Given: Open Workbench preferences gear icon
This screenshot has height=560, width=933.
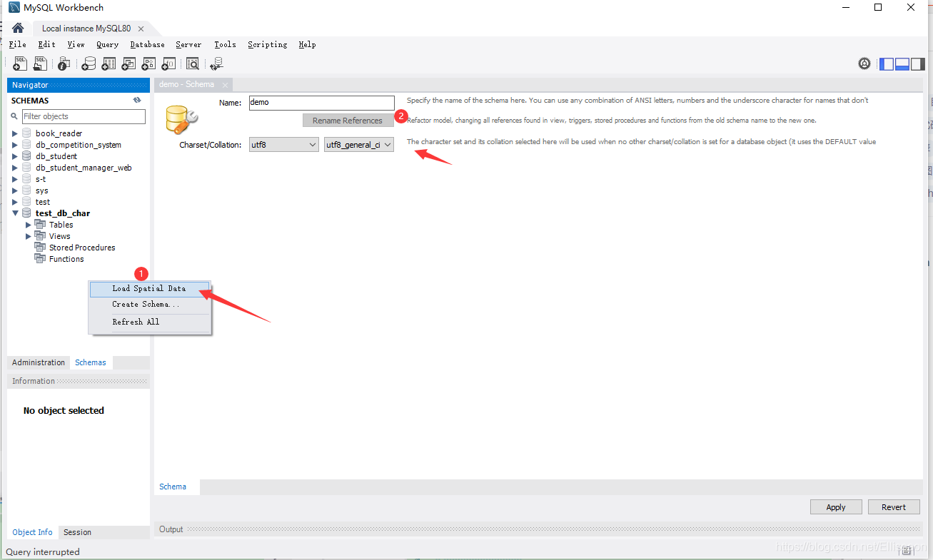Looking at the screenshot, I should [864, 63].
